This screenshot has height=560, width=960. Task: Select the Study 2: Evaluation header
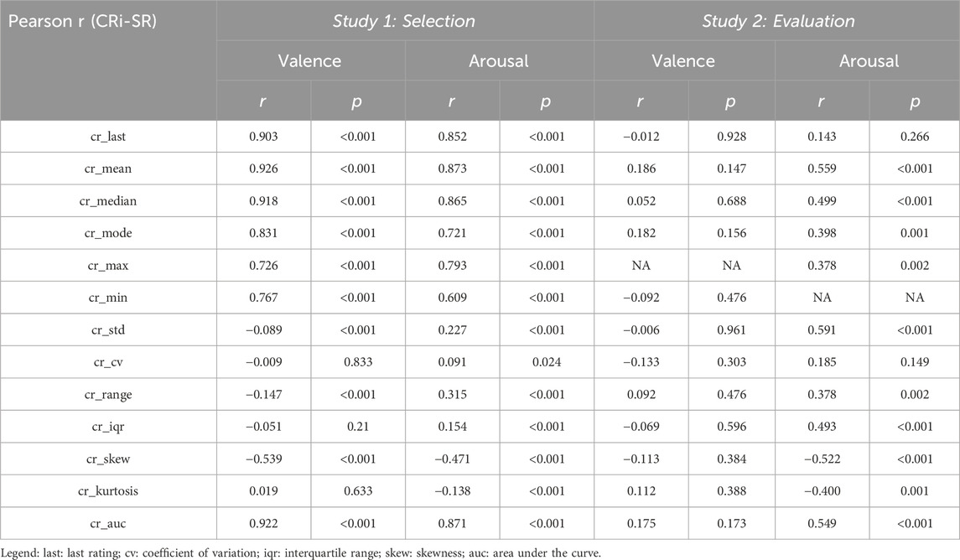(x=777, y=21)
